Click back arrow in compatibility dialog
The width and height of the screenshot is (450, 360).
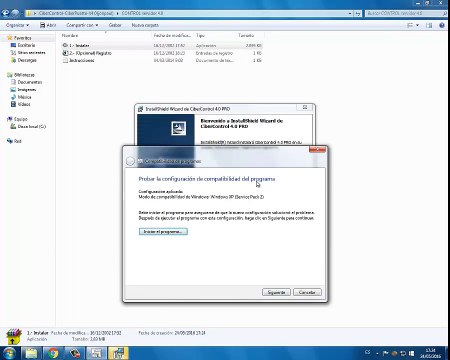(x=130, y=161)
